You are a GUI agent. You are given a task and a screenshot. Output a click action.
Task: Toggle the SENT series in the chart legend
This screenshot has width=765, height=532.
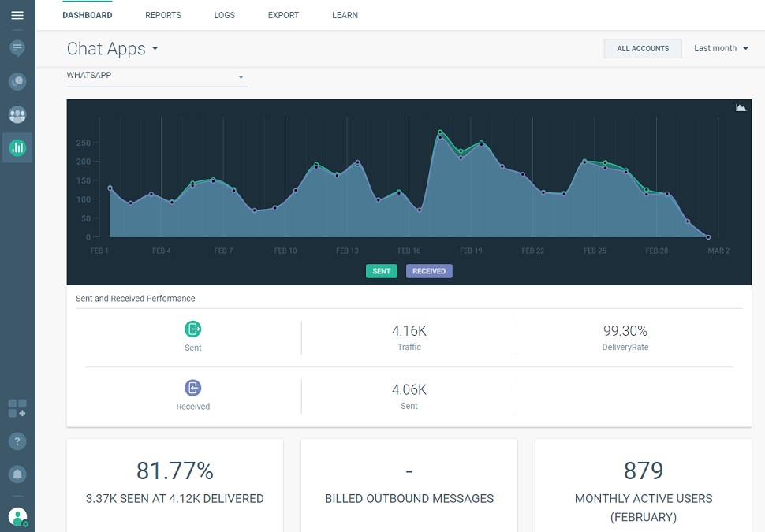[x=382, y=271]
